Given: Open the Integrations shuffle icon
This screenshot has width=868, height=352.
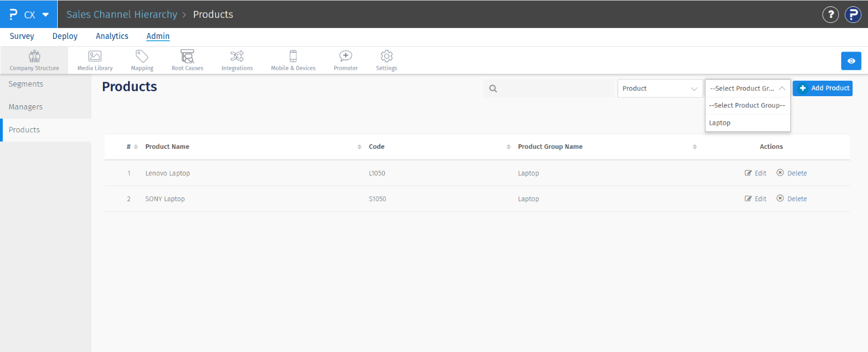Looking at the screenshot, I should (237, 56).
